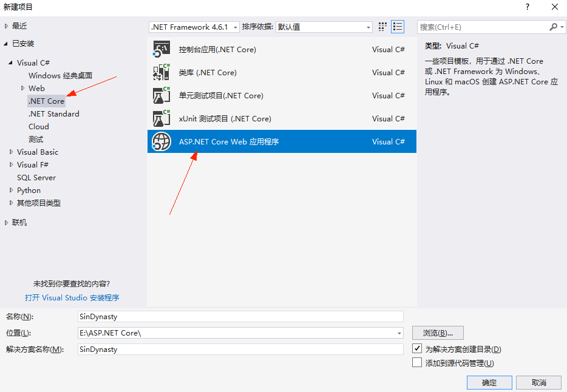The height and width of the screenshot is (392, 567).
Task: Expand the Visual Basic tree node
Action: [11, 152]
